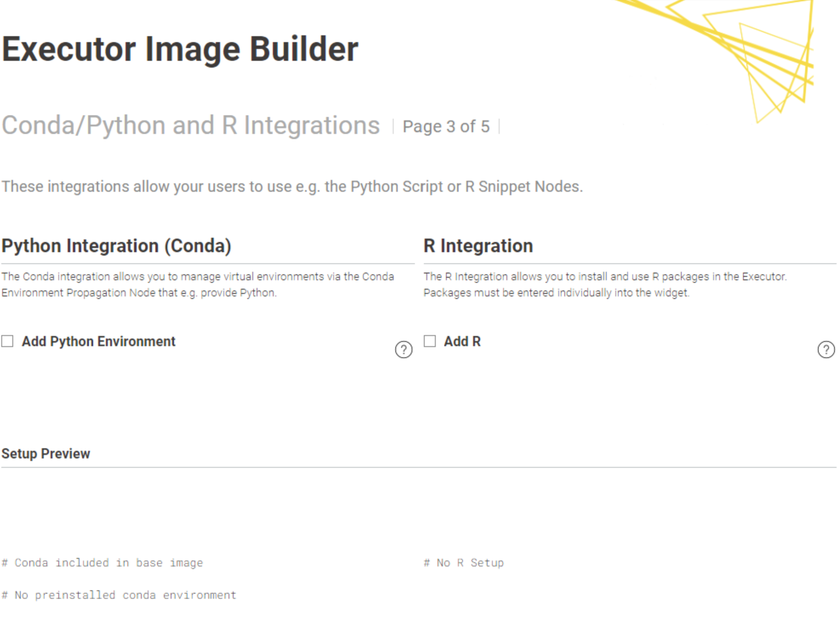Click the 'Add R' label text
This screenshot has height=626, width=840.
coord(462,341)
